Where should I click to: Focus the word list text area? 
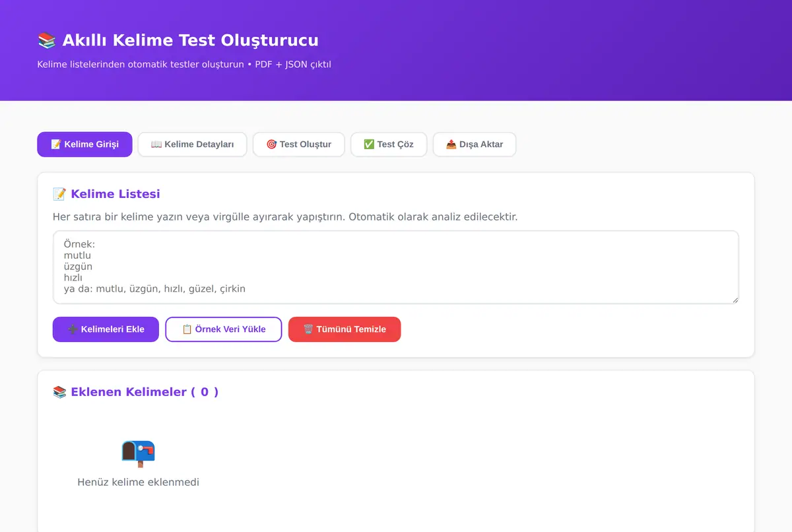[x=396, y=267]
